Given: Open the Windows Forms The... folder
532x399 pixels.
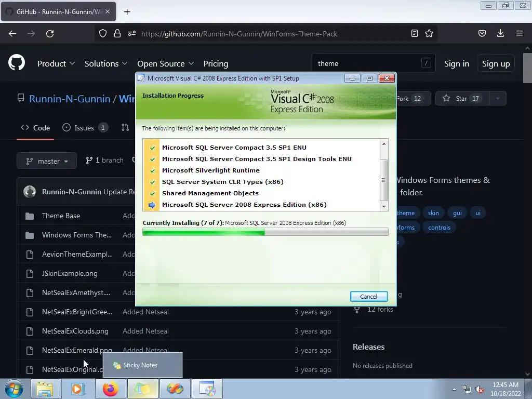Looking at the screenshot, I should click(77, 235).
